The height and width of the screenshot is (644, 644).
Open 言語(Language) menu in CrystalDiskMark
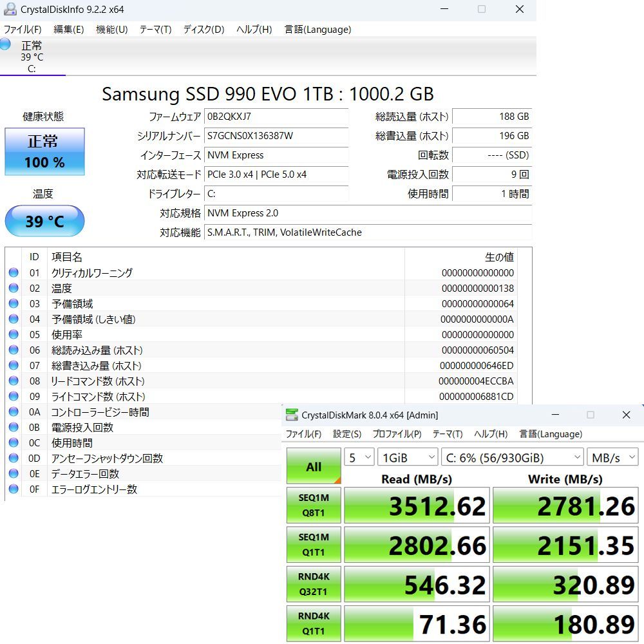[551, 434]
